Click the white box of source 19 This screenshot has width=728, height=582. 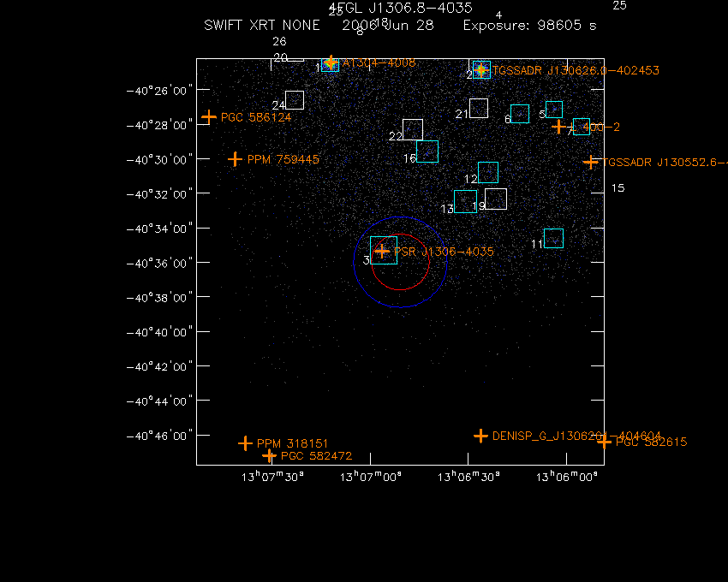(496, 199)
